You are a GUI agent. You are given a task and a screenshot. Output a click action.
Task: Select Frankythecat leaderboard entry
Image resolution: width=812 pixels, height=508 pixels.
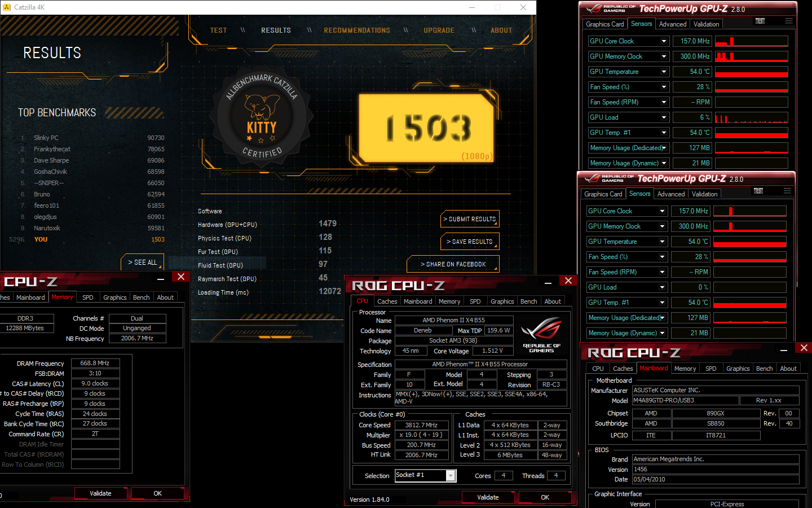coord(93,149)
